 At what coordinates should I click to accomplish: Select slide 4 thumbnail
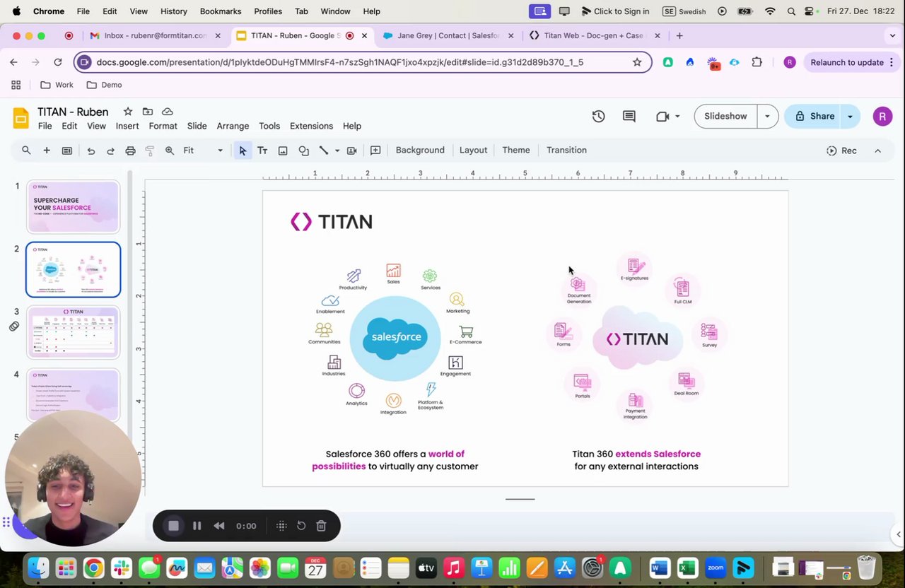click(x=74, y=395)
